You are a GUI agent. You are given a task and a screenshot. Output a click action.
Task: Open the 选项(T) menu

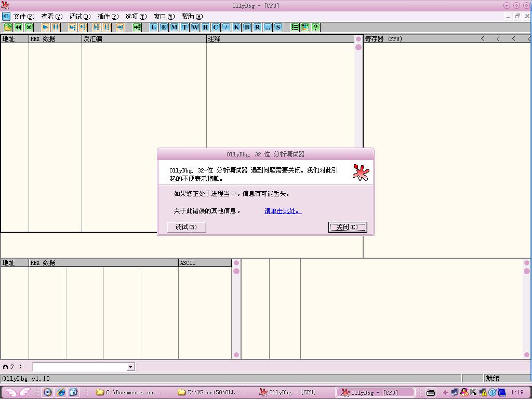pyautogui.click(x=136, y=16)
